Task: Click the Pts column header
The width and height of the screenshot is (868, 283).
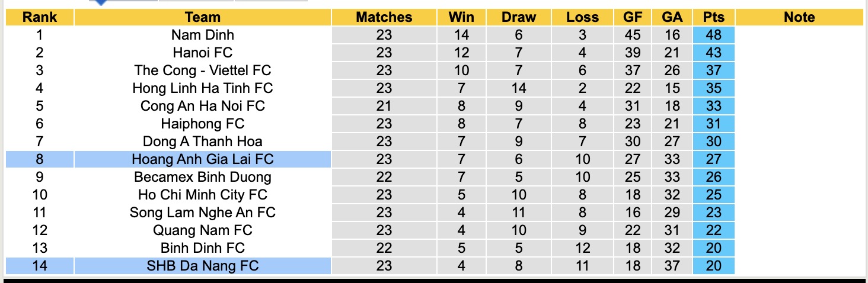Action: [713, 17]
